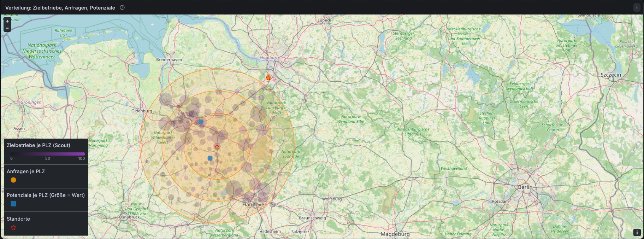Click the Wolfsburg label on map
This screenshot has width=644, height=239.
(332, 199)
